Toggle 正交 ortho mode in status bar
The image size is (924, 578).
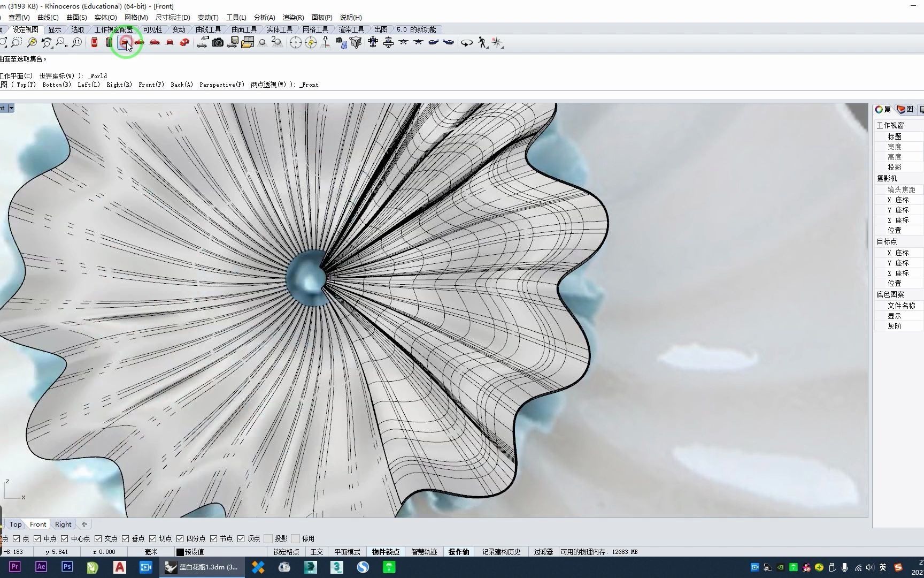tap(317, 552)
